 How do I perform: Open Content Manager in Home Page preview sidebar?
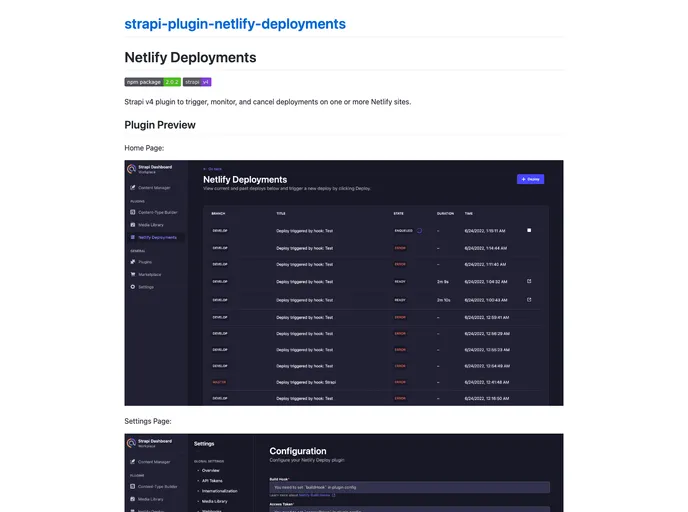(x=150, y=188)
